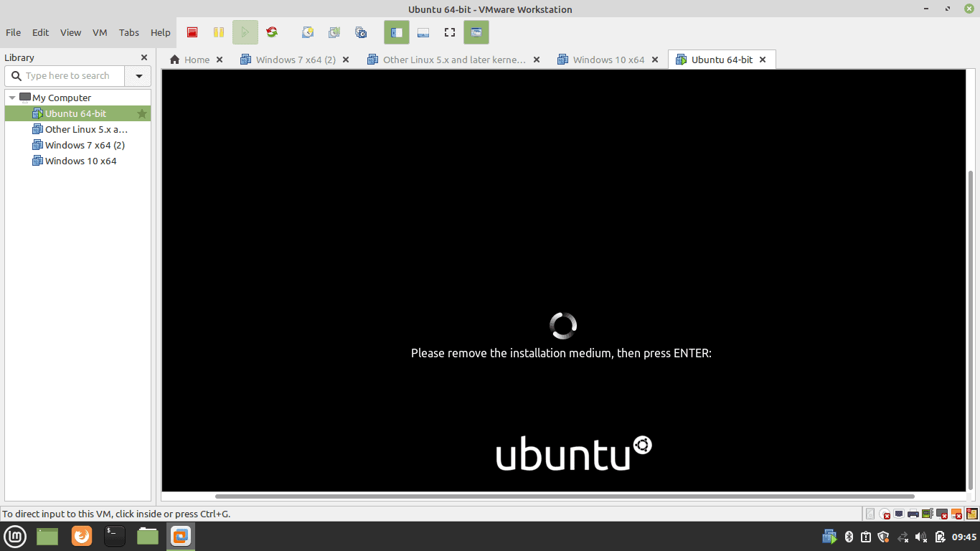Launch Firefox from the panel
980x551 pixels.
82,536
